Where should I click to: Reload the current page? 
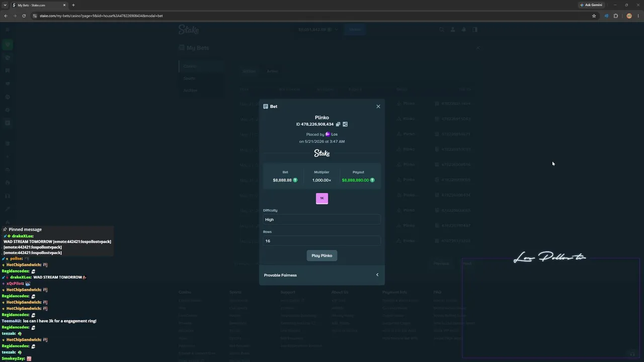point(24,16)
